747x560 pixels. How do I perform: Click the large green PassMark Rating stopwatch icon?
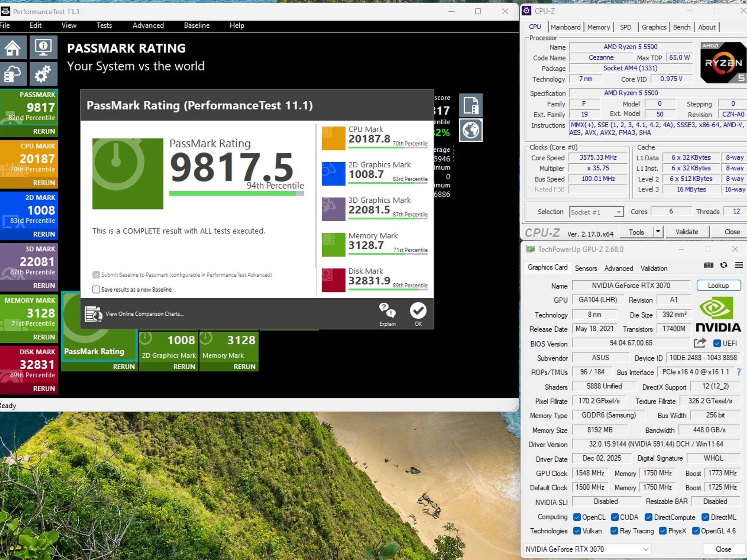click(128, 174)
